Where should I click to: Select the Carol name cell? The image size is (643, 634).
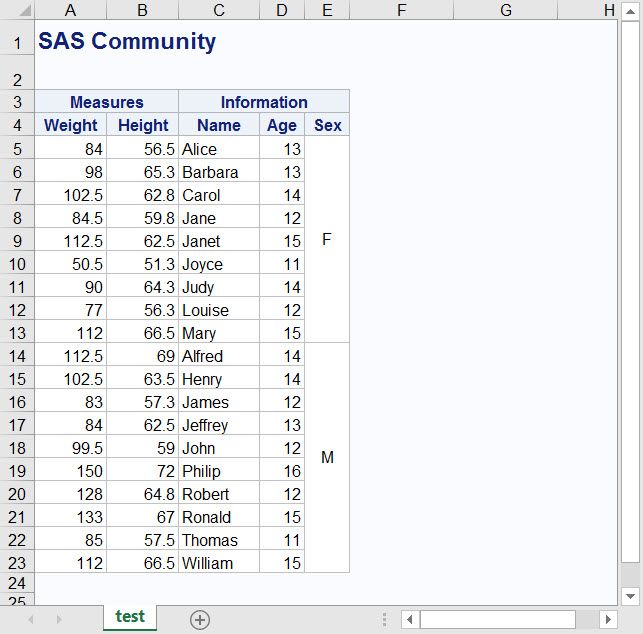[x=219, y=194]
